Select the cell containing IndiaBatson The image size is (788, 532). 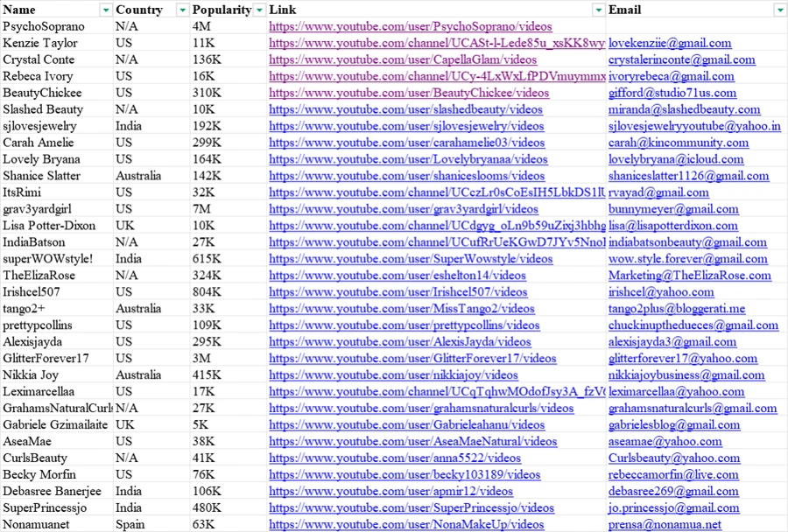click(57, 242)
